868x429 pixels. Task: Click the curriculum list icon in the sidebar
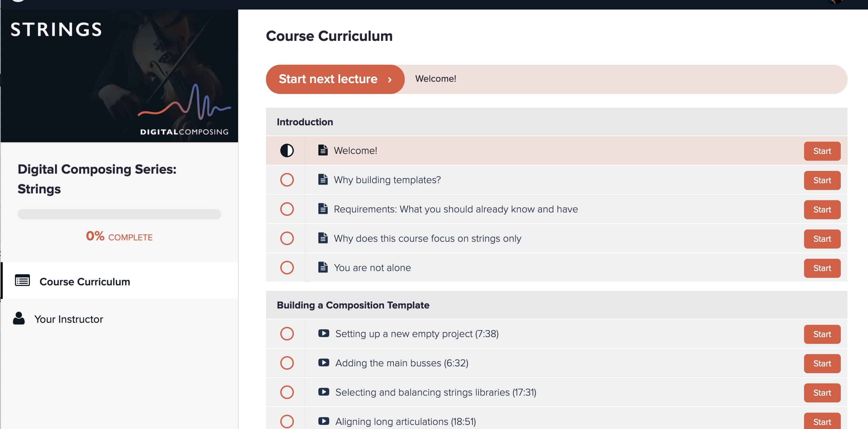pos(22,281)
